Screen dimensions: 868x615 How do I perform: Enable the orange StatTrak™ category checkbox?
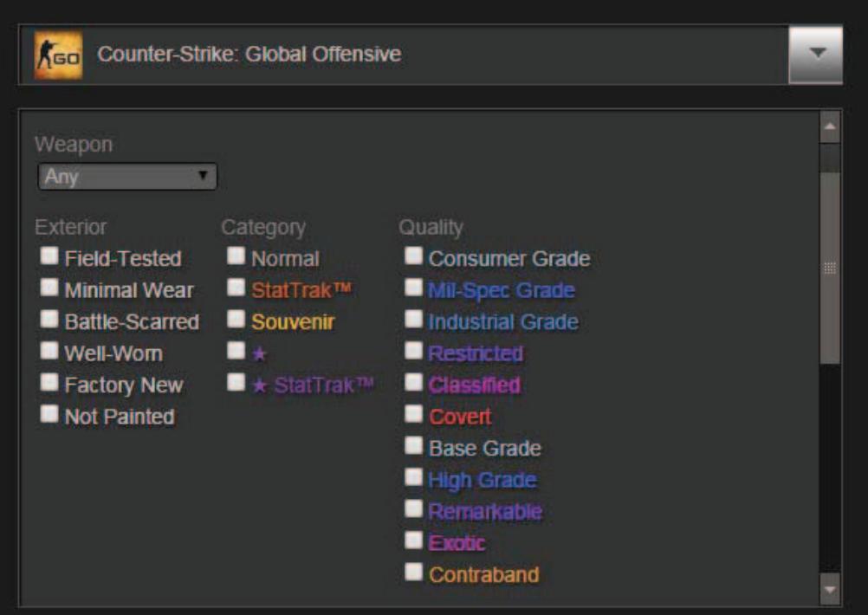tap(236, 288)
